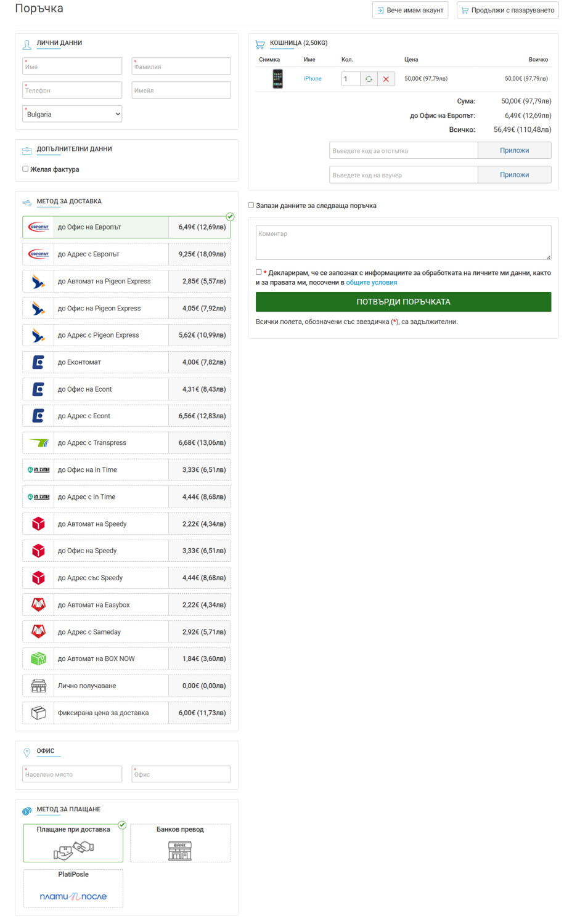The image size is (572, 924).
Task: Open the 'общите условия' link
Action: [372, 283]
